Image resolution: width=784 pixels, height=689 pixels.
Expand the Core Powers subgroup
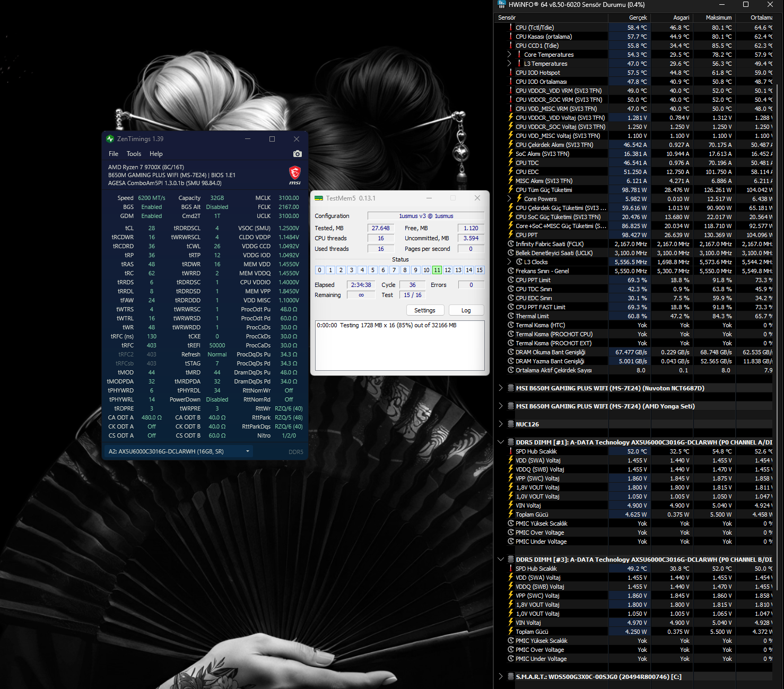coord(509,199)
